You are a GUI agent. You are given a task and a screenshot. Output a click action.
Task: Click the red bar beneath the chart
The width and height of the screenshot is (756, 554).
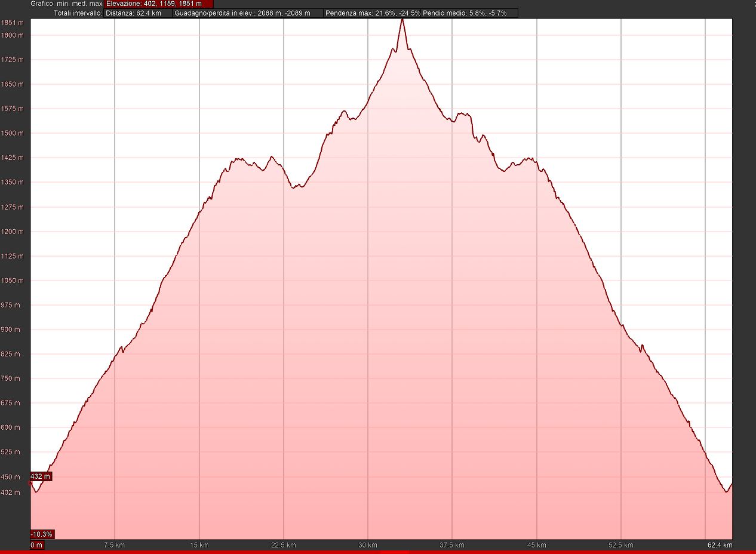pyautogui.click(x=378, y=552)
